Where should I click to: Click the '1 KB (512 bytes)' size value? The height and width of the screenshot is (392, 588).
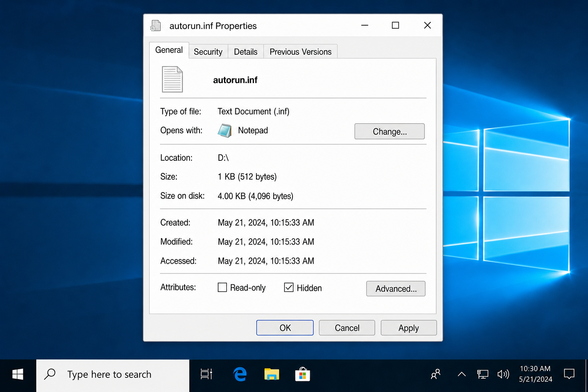(247, 177)
